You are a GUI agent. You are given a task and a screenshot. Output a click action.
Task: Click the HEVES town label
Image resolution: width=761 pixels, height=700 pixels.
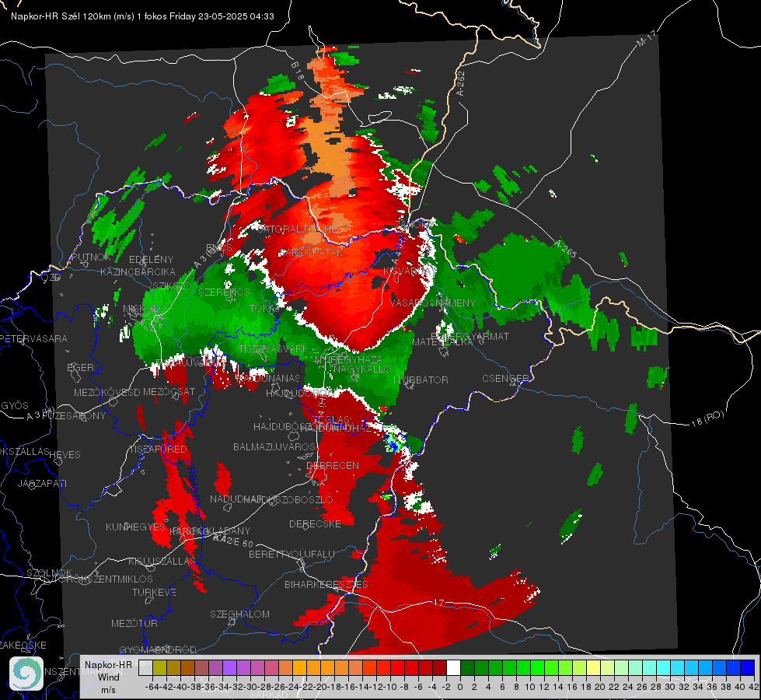(x=65, y=454)
